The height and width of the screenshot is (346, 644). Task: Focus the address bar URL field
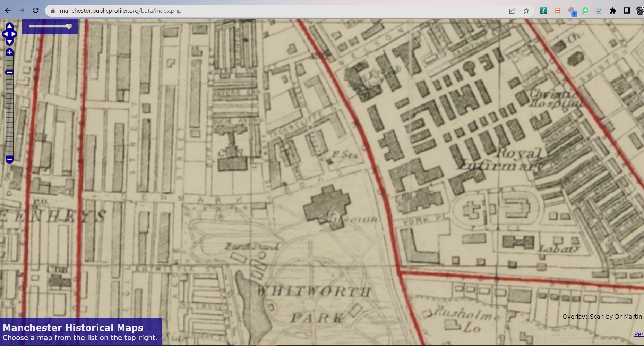coord(277,11)
